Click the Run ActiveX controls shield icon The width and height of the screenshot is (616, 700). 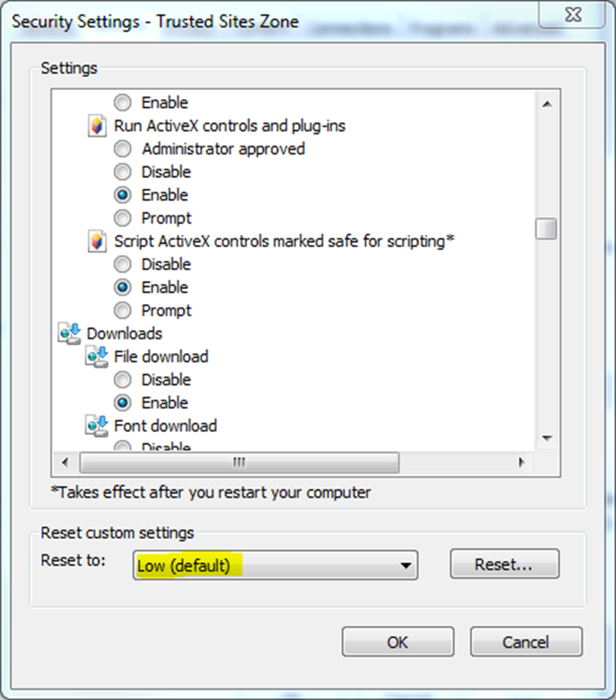pos(96,126)
